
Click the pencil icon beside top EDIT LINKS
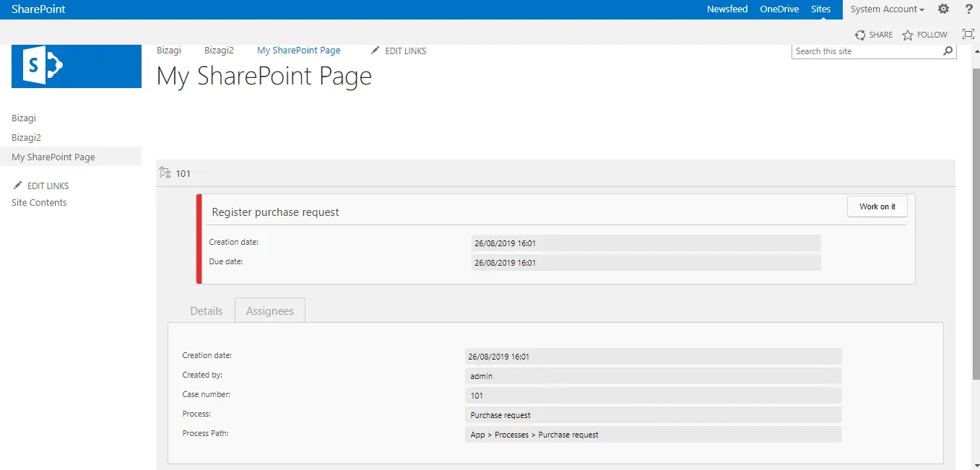(375, 51)
